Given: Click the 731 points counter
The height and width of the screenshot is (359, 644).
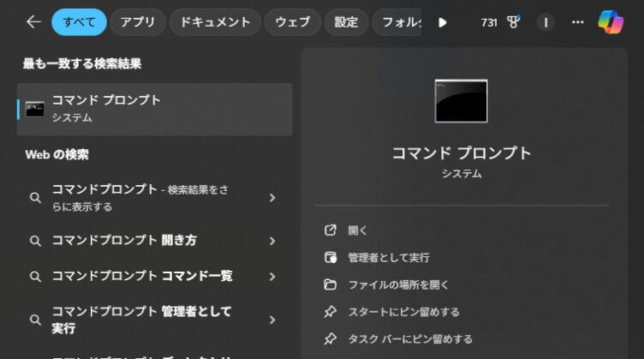Looking at the screenshot, I should [x=489, y=22].
